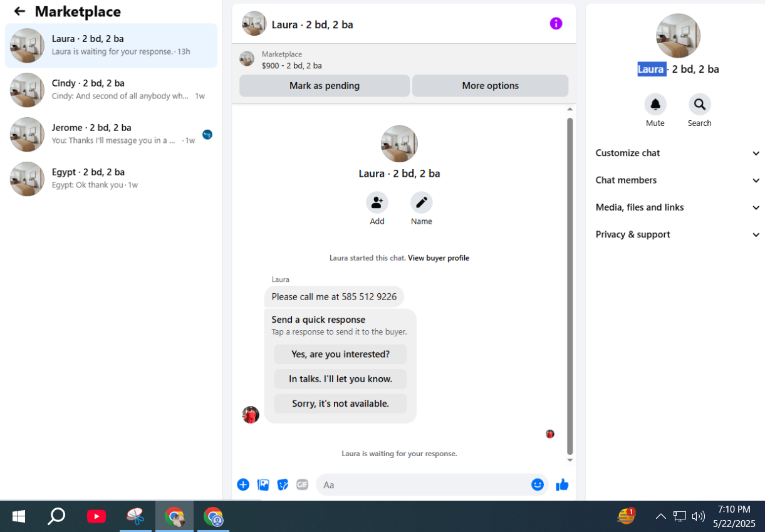Switch to second Chrome profile window
The width and height of the screenshot is (765, 532).
[213, 516]
